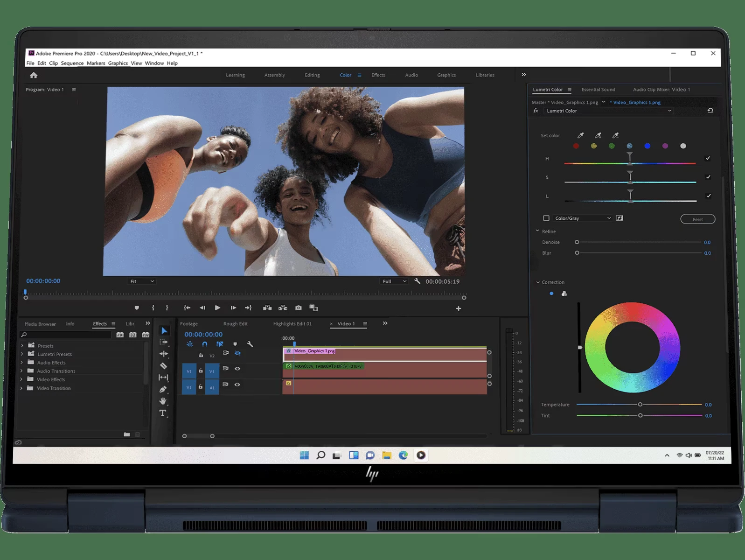Toggle Linked Selection in timeline
This screenshot has height=560, width=745.
220,344
